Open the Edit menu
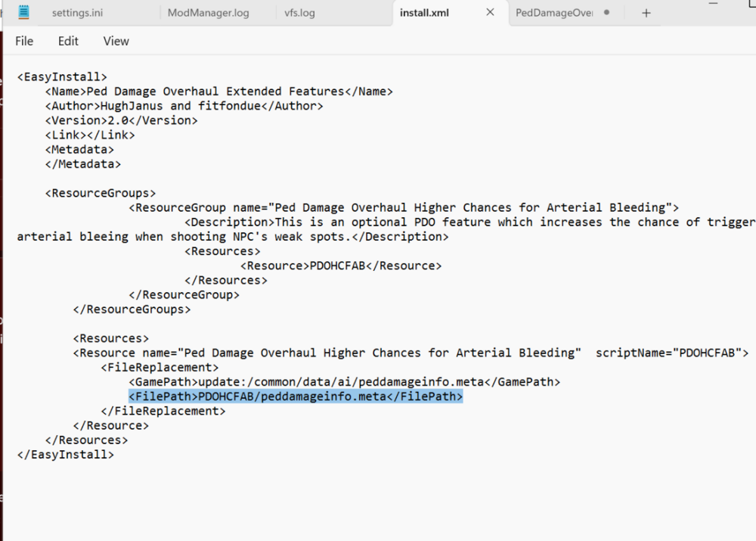Viewport: 756px width, 541px height. (x=68, y=41)
